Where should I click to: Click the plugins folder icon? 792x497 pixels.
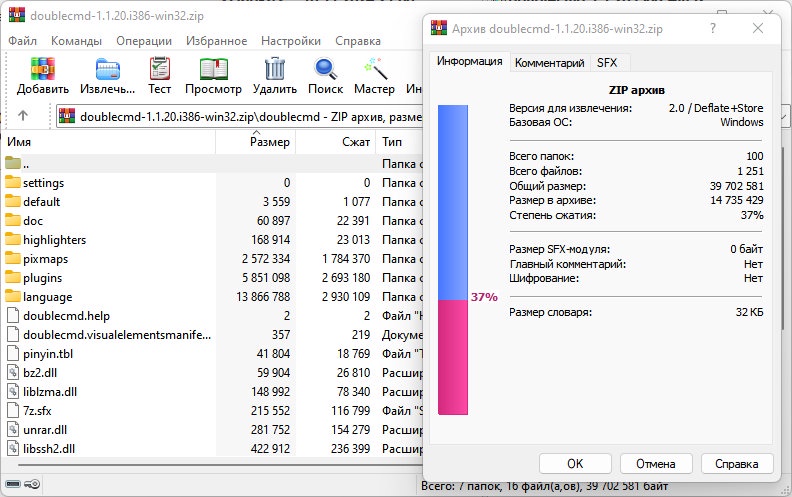pyautogui.click(x=13, y=277)
